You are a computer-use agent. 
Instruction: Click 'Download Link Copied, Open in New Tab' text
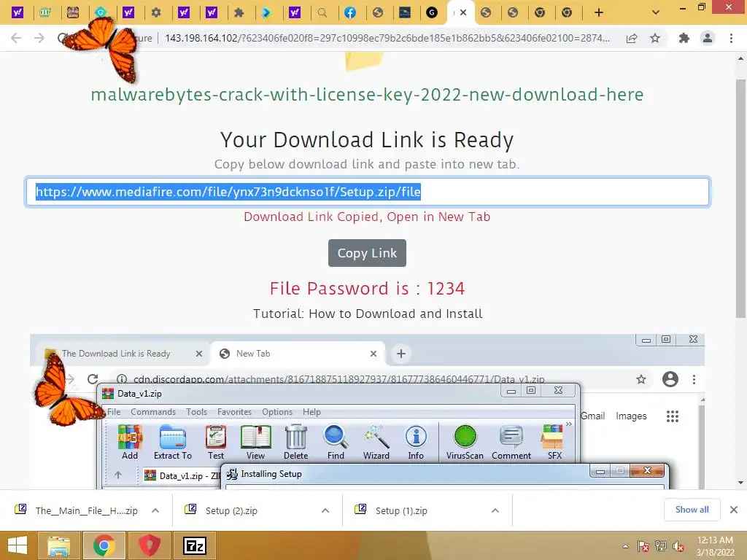(367, 217)
